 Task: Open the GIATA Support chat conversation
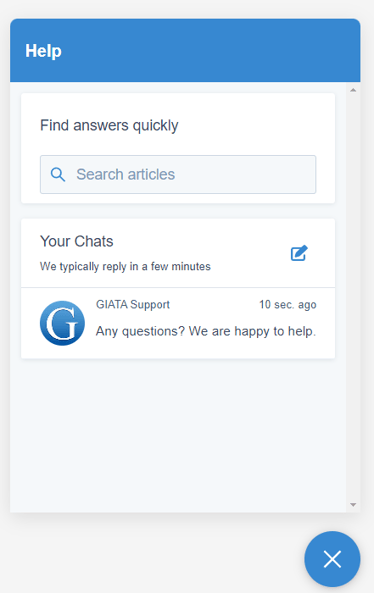pyautogui.click(x=178, y=323)
